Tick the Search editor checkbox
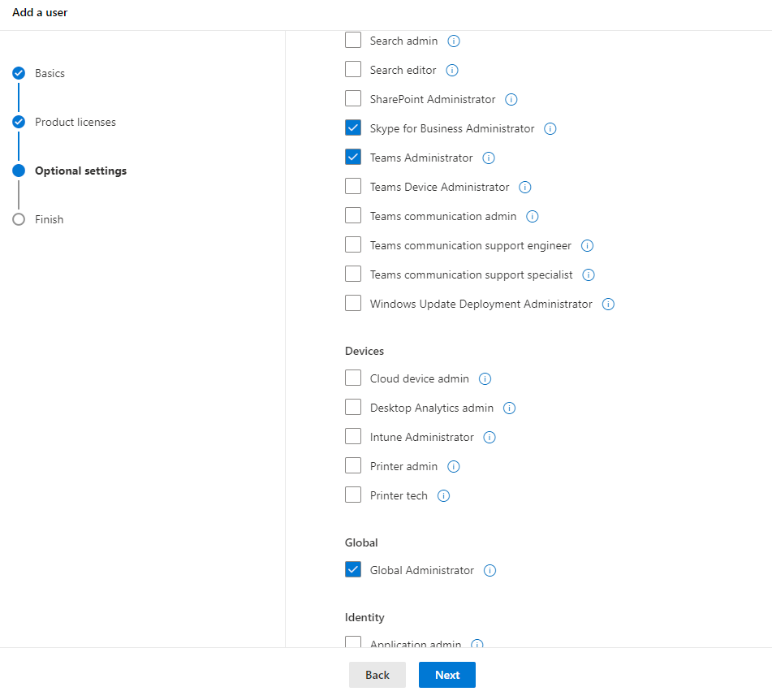 pyautogui.click(x=353, y=69)
